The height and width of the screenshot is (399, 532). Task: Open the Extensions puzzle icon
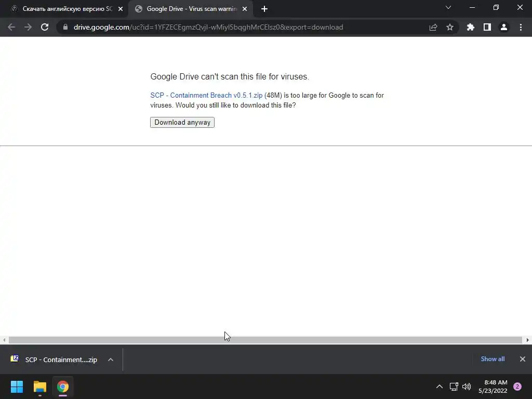pos(471,27)
